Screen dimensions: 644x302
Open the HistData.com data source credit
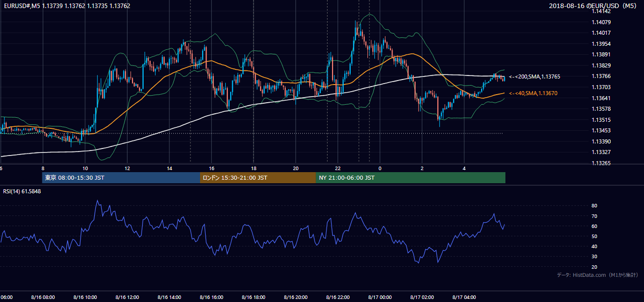[x=597, y=275]
